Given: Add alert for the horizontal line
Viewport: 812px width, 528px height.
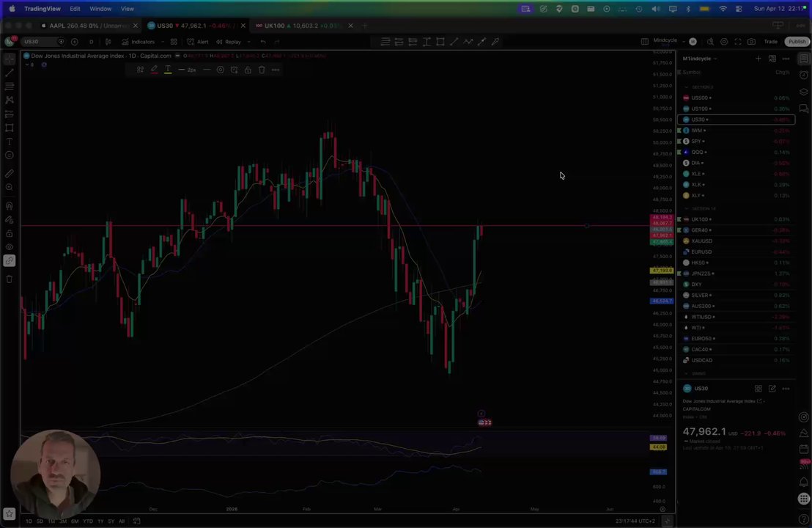Looking at the screenshot, I should pyautogui.click(x=234, y=70).
